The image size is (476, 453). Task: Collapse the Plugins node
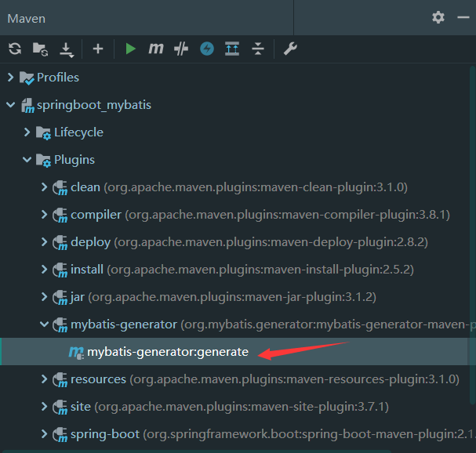tap(27, 160)
